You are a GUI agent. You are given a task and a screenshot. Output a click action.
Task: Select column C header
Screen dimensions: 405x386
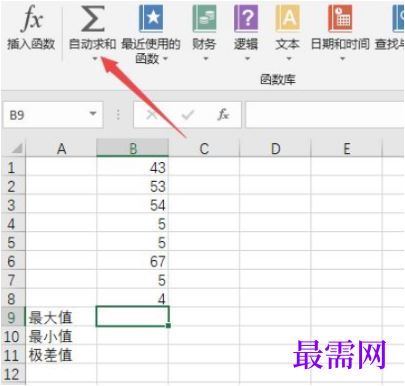tap(204, 148)
